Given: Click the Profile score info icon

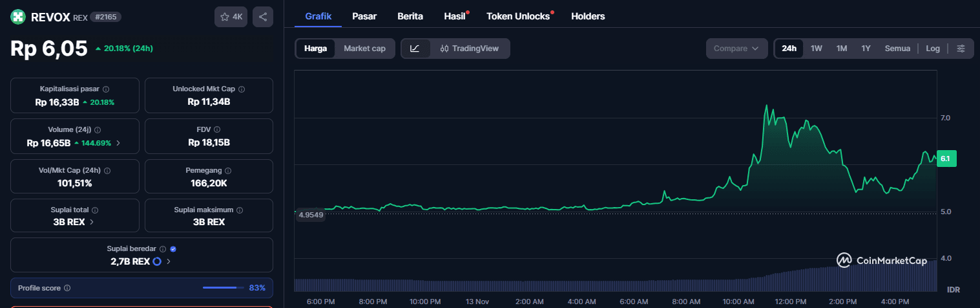Looking at the screenshot, I should point(67,288).
